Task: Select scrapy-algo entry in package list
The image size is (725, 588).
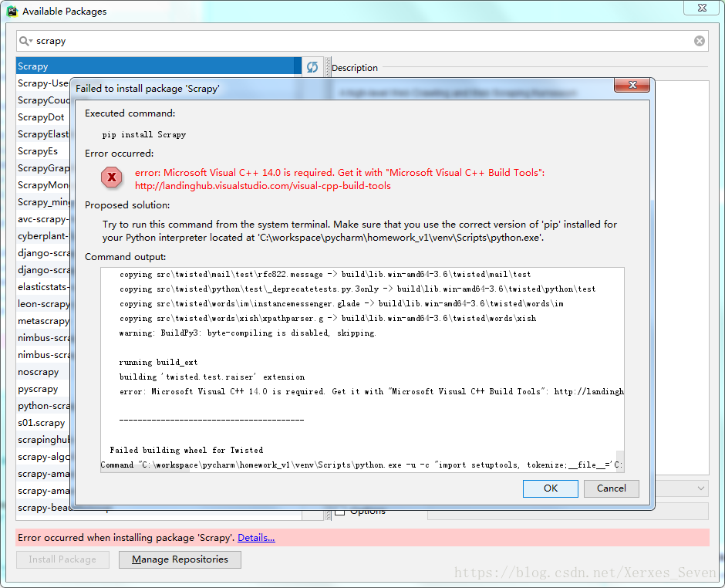Action: 43,457
